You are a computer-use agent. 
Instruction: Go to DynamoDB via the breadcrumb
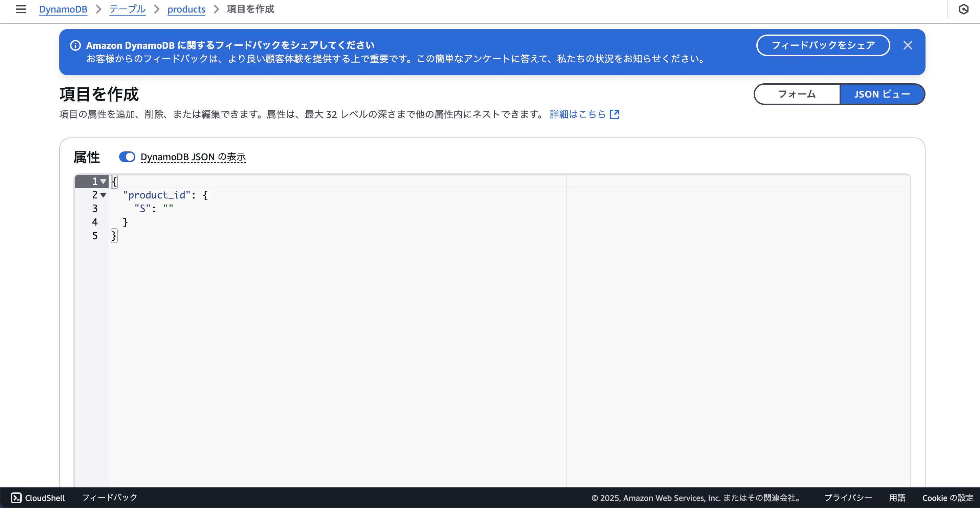coord(63,9)
